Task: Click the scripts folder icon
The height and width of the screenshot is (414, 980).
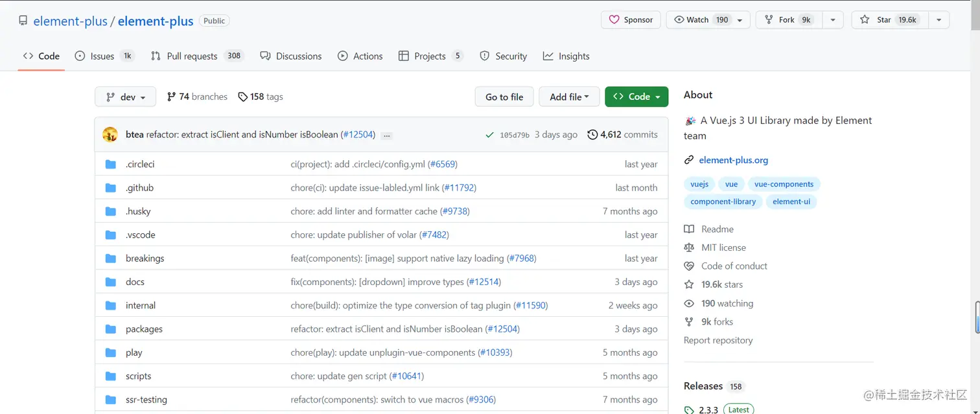Action: point(111,376)
